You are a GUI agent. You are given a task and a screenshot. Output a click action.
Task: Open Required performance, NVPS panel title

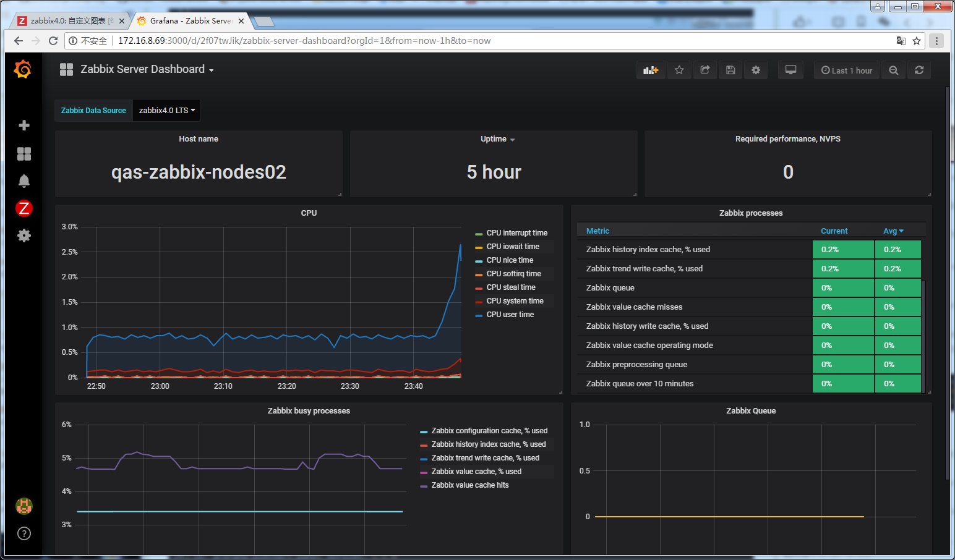coord(788,139)
